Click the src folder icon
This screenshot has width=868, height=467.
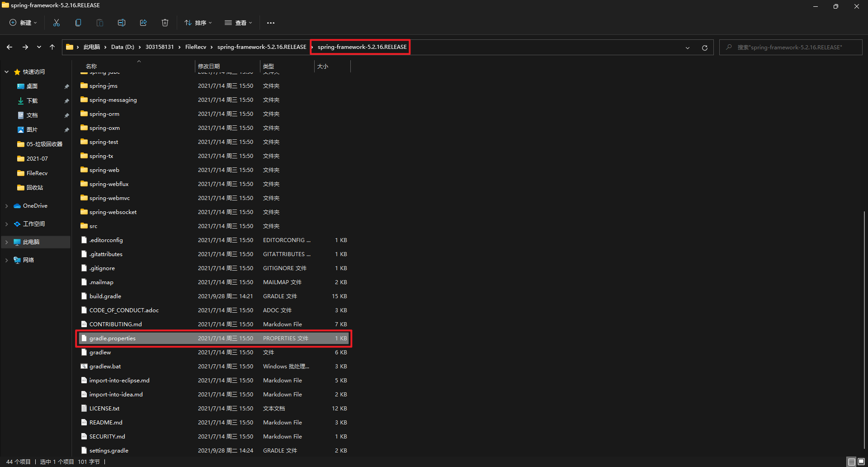point(84,226)
